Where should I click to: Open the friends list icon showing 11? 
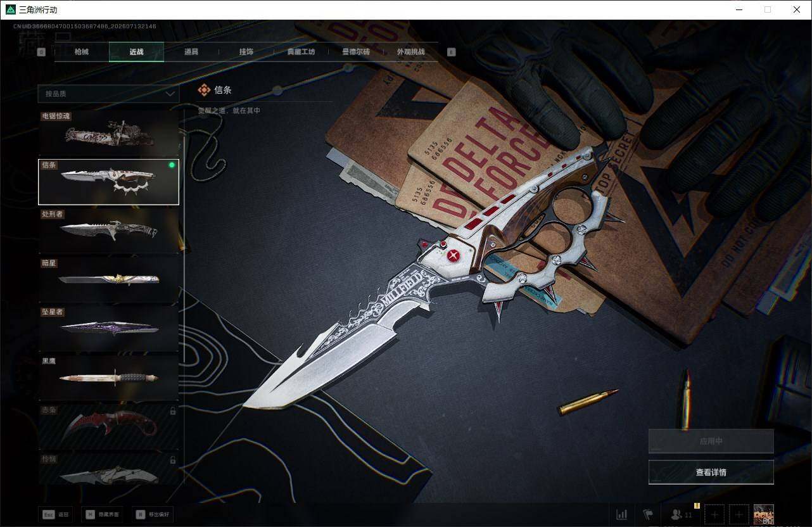coord(681,514)
